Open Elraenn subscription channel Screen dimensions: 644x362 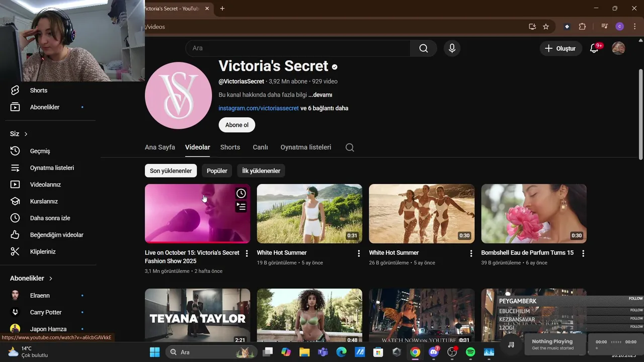click(40, 296)
